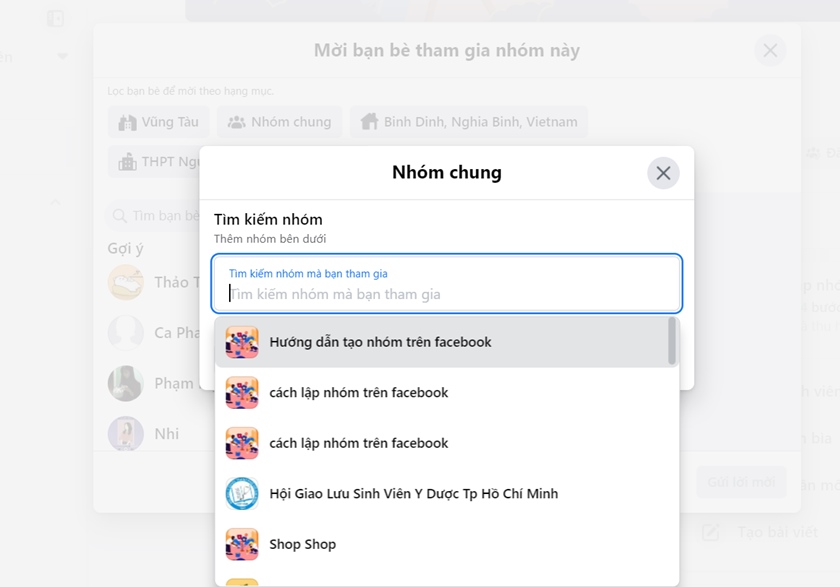Click icon of Hướng dẫn tạo nhóm group

click(242, 342)
